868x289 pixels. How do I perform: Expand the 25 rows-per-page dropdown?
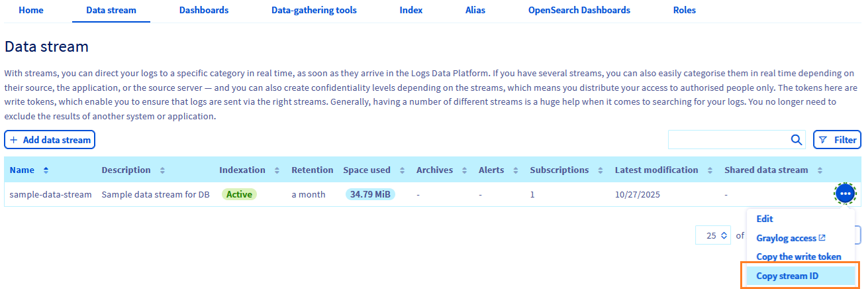[713, 235]
